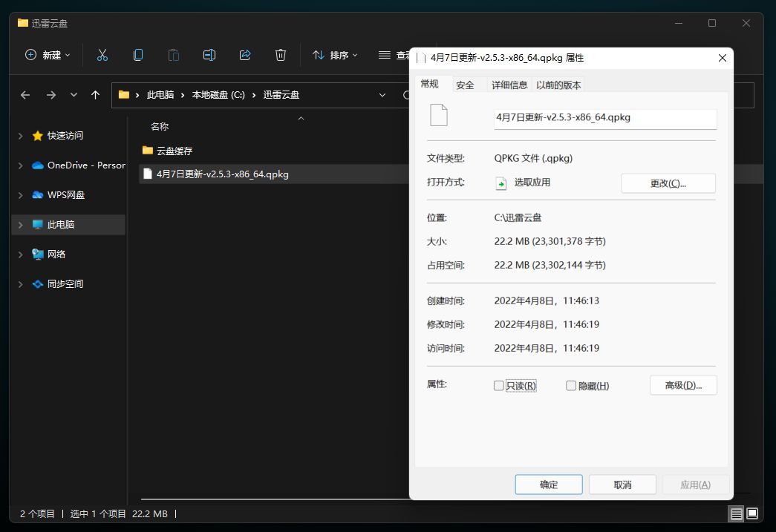776x532 pixels.
Task: Go up one folder level arrow
Action: [96, 95]
